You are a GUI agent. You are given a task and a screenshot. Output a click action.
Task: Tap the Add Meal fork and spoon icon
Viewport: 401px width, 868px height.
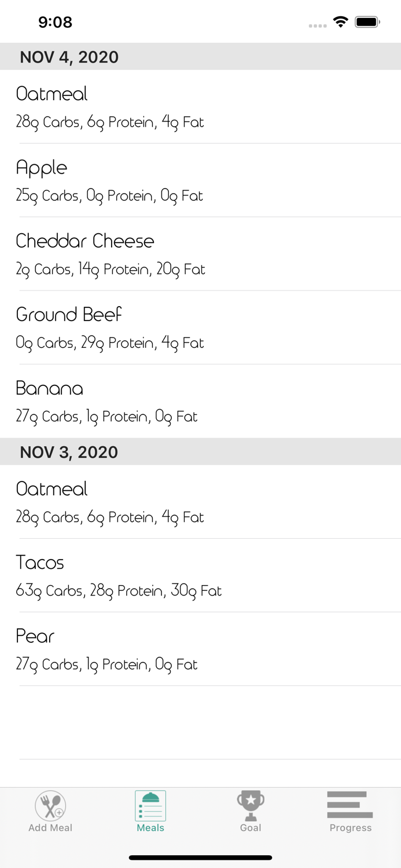coord(50,806)
